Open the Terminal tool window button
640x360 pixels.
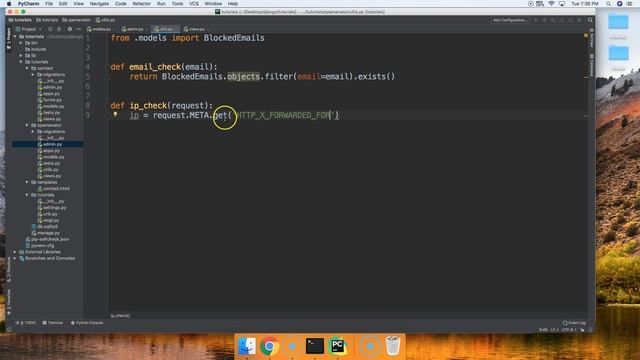coord(53,323)
